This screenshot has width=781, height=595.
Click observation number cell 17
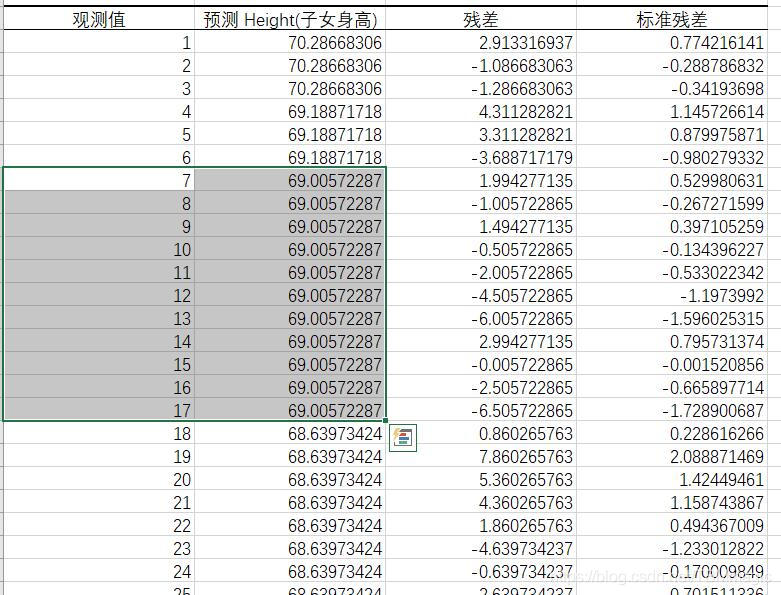tap(99, 410)
